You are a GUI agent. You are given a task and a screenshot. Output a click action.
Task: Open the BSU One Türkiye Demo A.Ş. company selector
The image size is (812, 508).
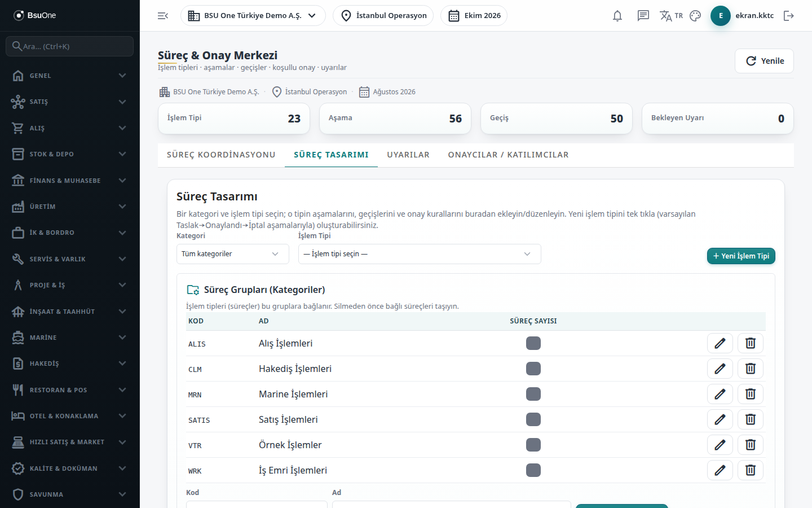pyautogui.click(x=253, y=16)
